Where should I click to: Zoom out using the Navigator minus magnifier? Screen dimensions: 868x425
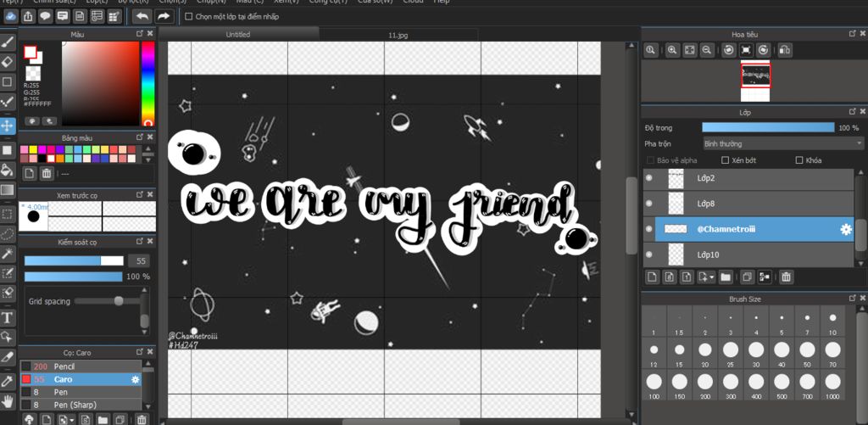706,50
